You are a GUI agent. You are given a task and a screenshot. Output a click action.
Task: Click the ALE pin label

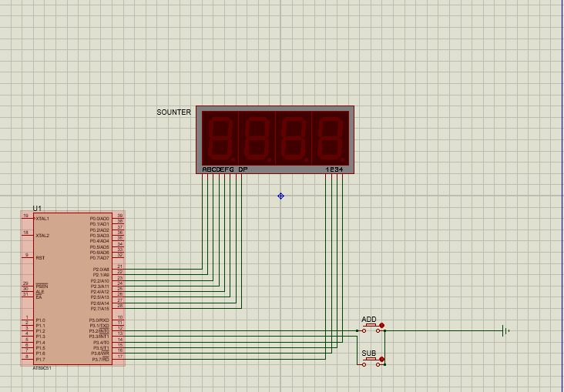click(39, 292)
